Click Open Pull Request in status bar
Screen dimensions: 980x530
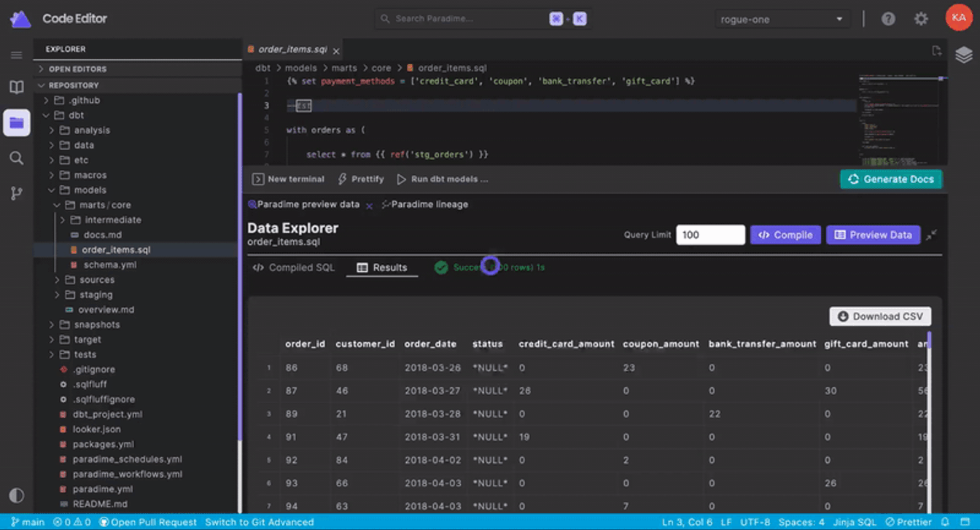click(x=148, y=522)
